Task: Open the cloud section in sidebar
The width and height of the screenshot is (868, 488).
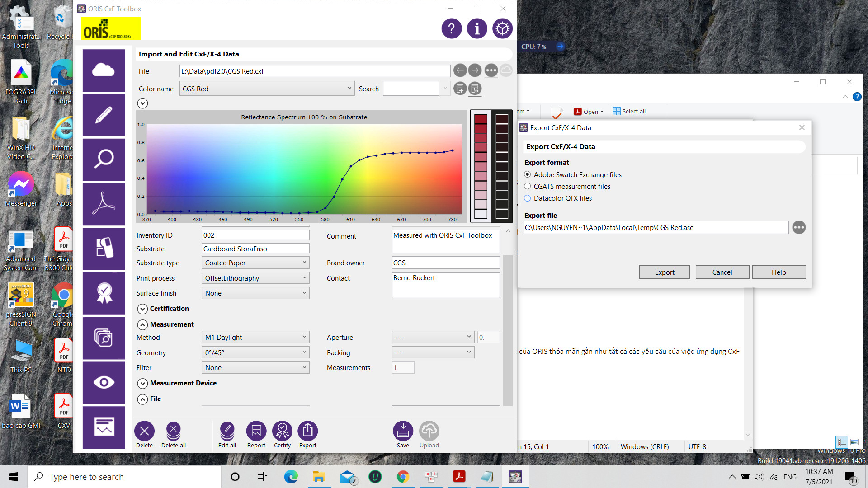Action: click(104, 70)
